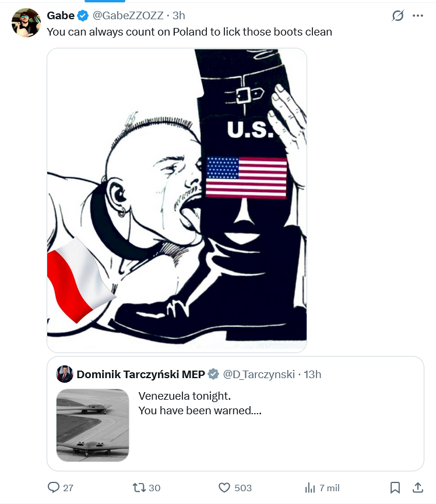Like the tweet with the heart icon
436x504 pixels.
click(224, 488)
